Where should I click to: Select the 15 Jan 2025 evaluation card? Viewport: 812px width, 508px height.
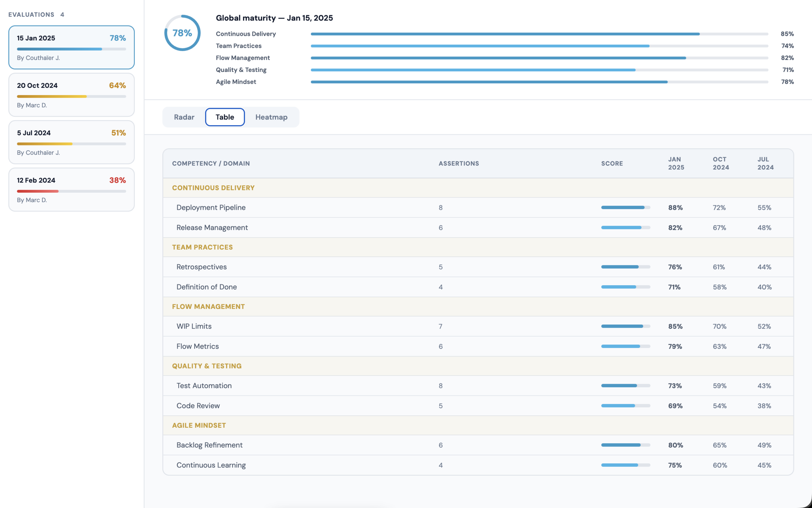[x=71, y=47]
